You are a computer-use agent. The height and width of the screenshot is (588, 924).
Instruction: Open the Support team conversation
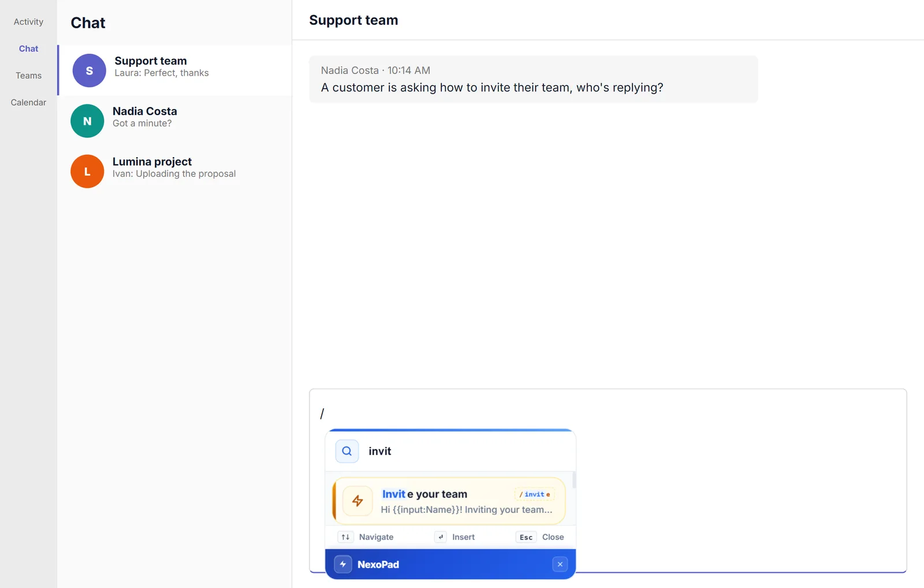coord(174,70)
